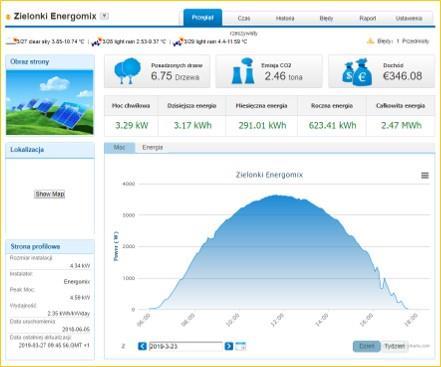This screenshot has height=367, width=441.
Task: Select the Energia chart tab
Action: tap(153, 147)
